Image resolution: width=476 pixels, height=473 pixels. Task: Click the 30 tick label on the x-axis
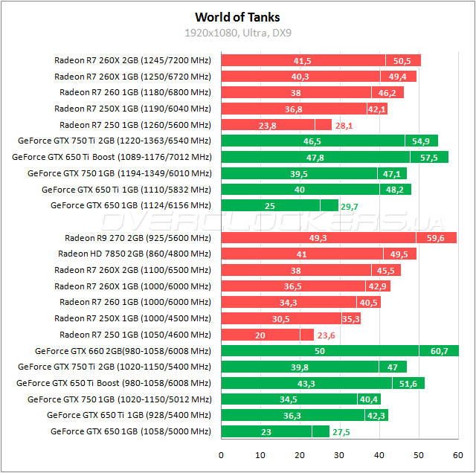click(x=339, y=453)
